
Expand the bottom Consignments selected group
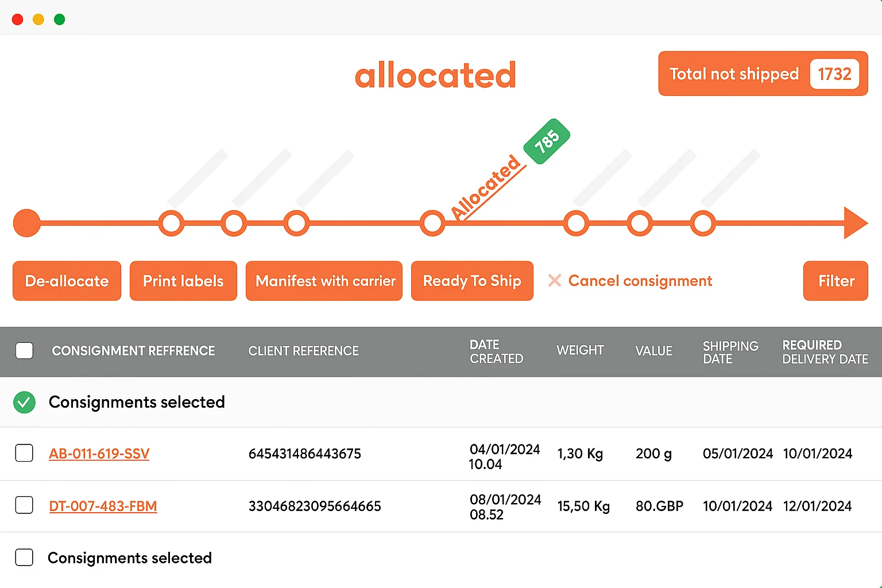click(130, 558)
